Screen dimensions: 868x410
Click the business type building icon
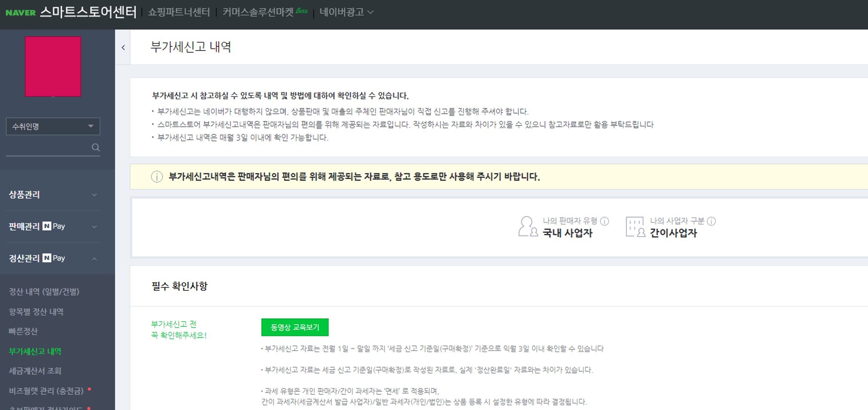[635, 226]
